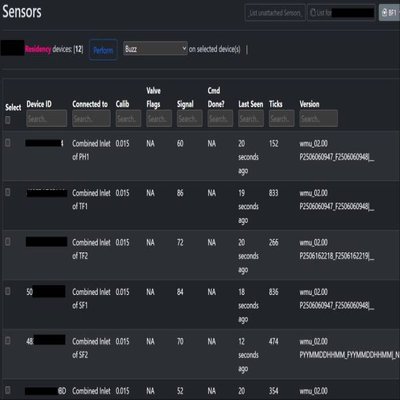Click the Valve Flags search input

tap(159, 118)
